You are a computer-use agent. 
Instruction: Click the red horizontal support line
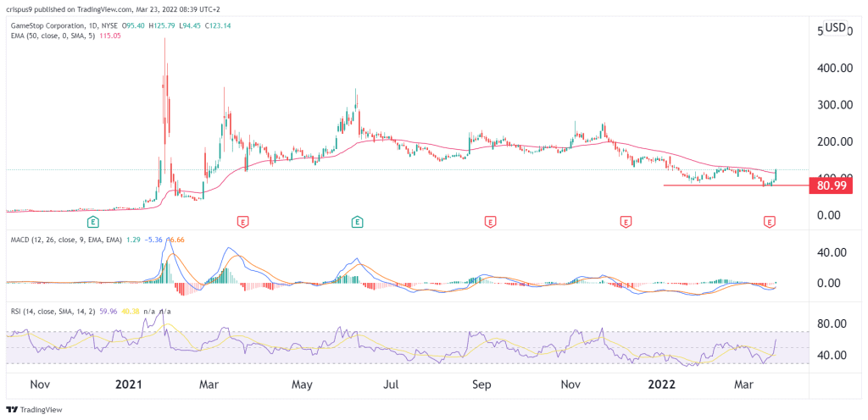point(737,185)
